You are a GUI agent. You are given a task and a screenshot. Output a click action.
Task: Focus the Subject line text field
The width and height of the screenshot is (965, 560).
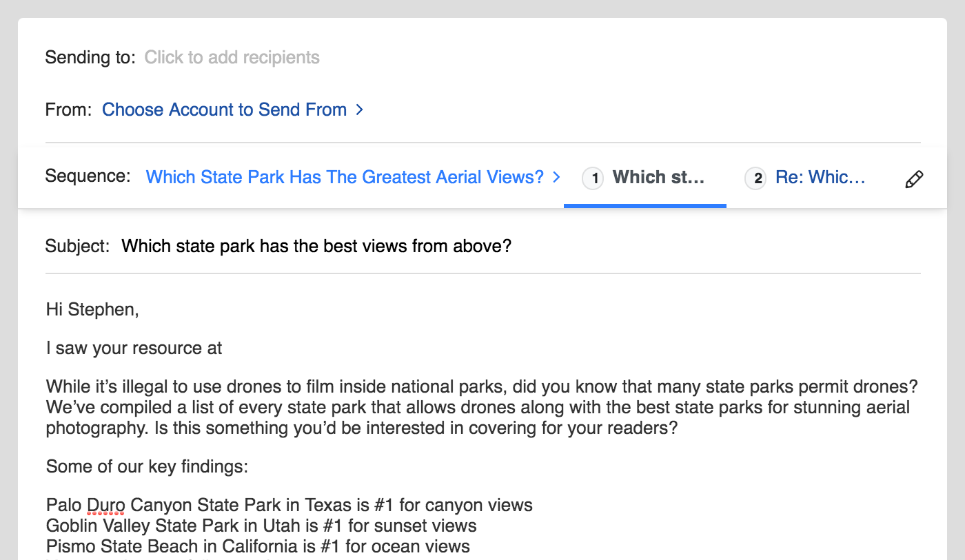[316, 246]
